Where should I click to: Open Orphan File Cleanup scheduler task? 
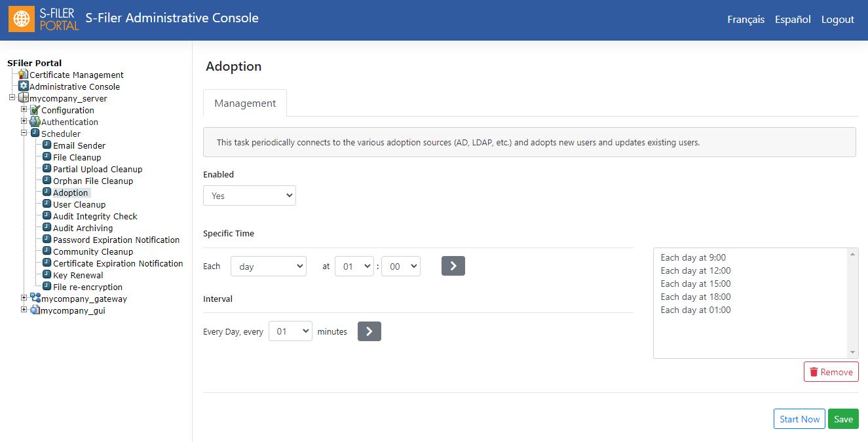[93, 181]
